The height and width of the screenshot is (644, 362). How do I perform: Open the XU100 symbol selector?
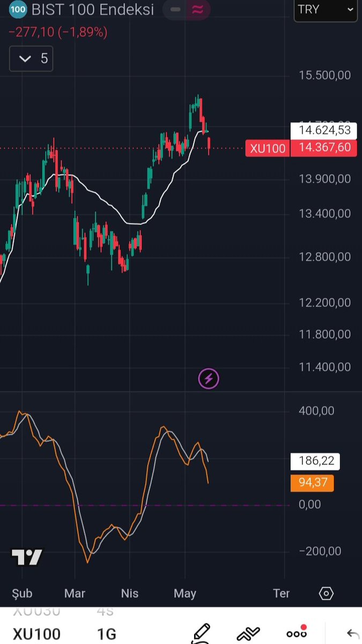(x=36, y=634)
